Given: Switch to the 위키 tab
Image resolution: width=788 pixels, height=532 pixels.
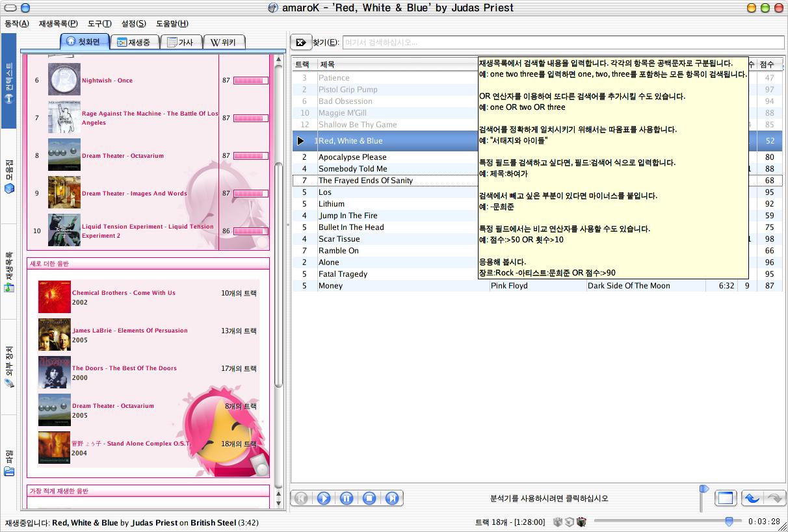Looking at the screenshot, I should 224,42.
